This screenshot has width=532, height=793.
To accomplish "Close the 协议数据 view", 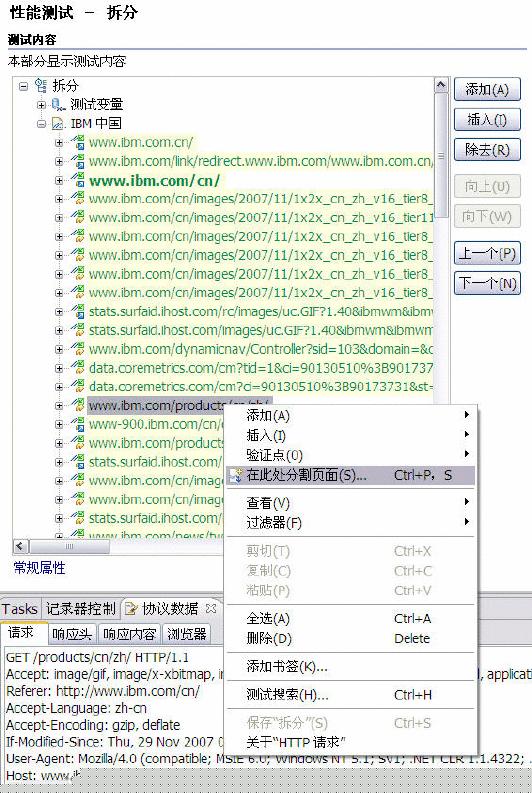I will (x=211, y=608).
